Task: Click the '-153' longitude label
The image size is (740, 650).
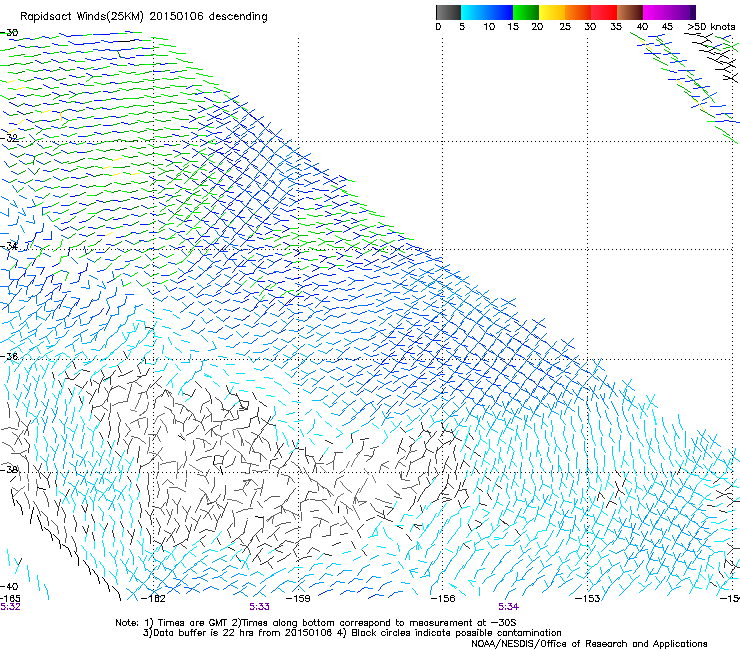Action: (x=587, y=599)
